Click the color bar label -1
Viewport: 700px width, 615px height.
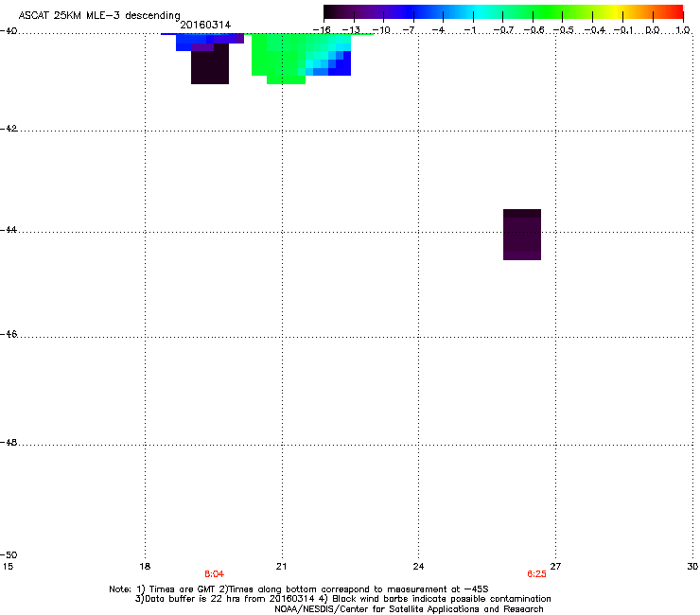pos(470,30)
